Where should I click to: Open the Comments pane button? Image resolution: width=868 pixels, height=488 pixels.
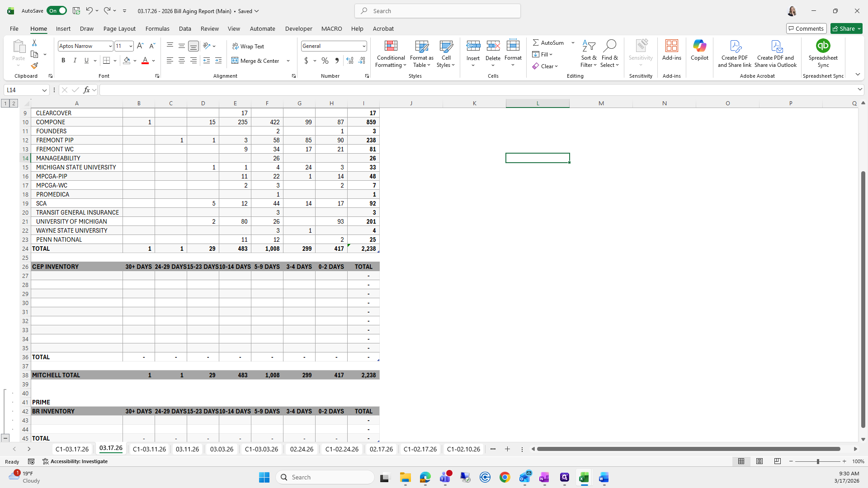coord(806,28)
